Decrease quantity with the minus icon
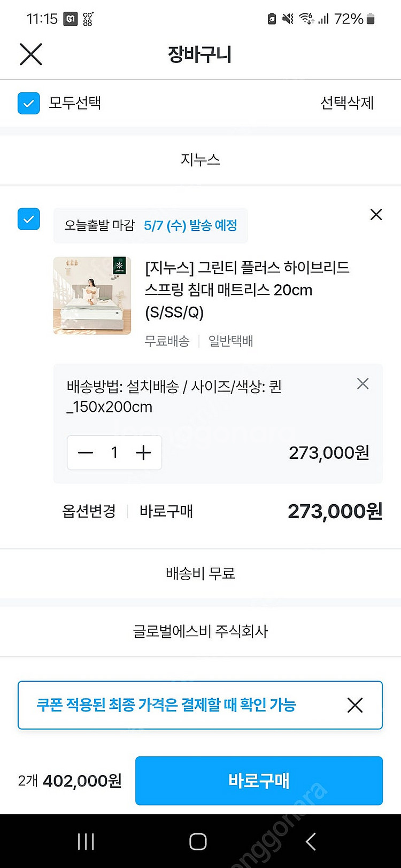This screenshot has width=401, height=868. [x=86, y=453]
